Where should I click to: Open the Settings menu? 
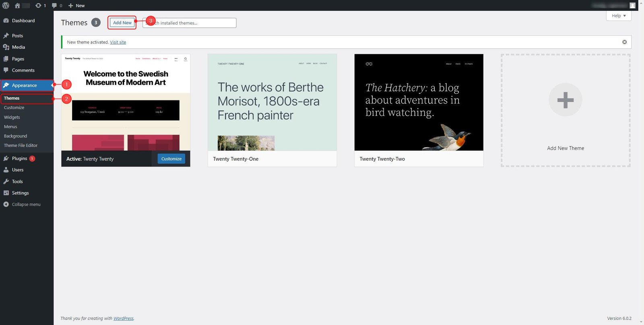27,193
